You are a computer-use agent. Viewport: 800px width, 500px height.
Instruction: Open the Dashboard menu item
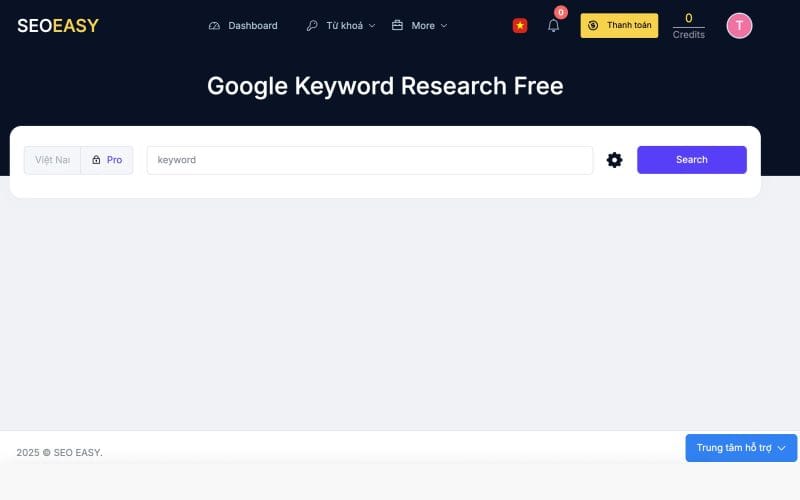pos(243,26)
